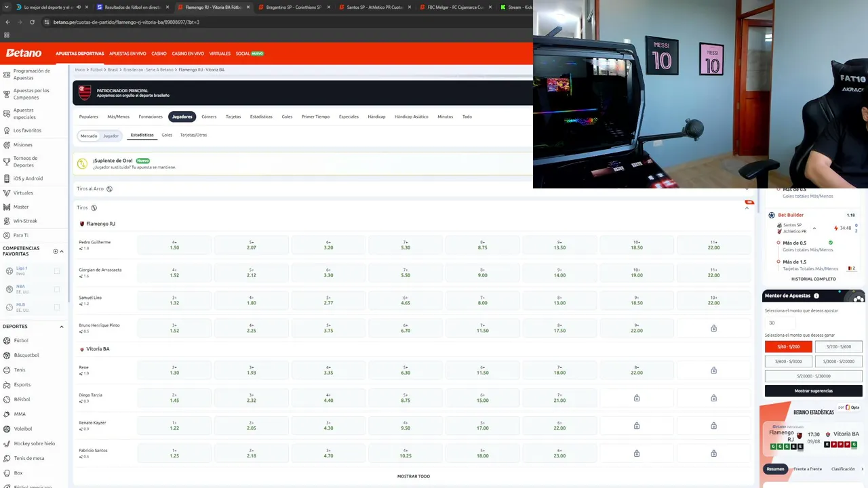868x488 pixels.
Task: Toggle the NBA favorite checkbox
Action: 57,289
